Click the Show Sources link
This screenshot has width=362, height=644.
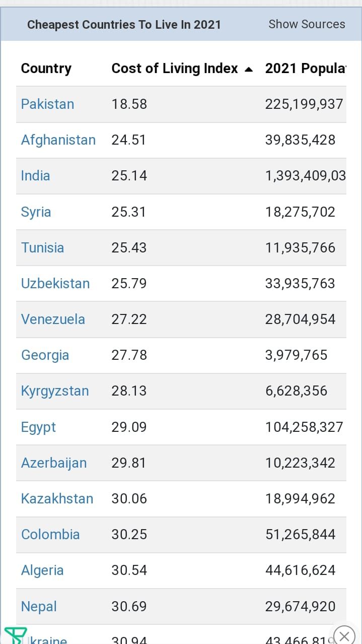[x=307, y=24]
